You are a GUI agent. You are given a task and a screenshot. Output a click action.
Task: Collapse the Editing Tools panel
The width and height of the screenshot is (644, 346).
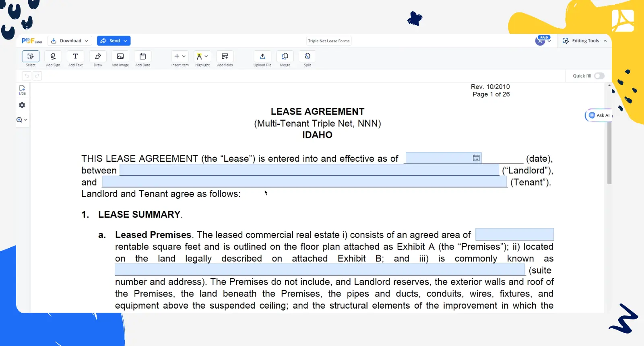tap(605, 41)
